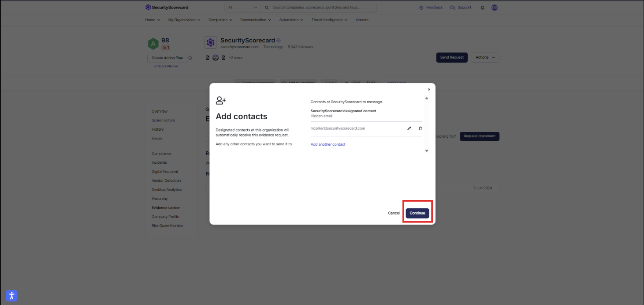Click the Request document button
Viewport: 644px width, 305px height.
pos(479,136)
